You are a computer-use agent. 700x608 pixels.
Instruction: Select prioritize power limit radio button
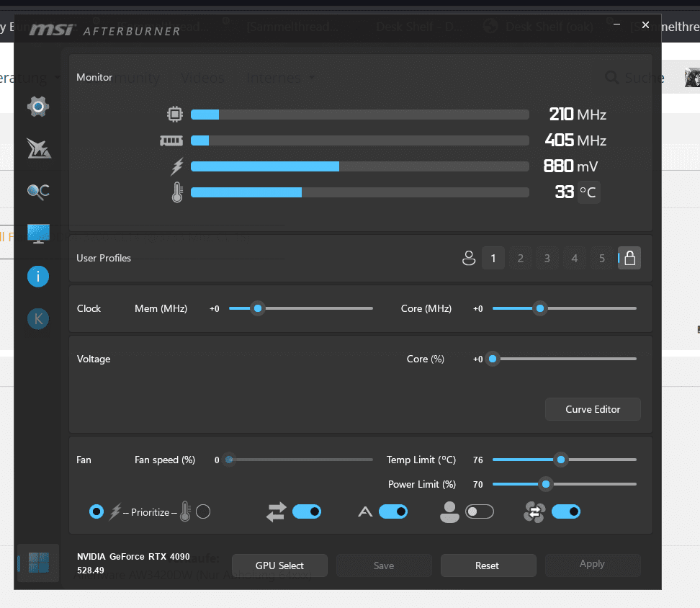[97, 511]
